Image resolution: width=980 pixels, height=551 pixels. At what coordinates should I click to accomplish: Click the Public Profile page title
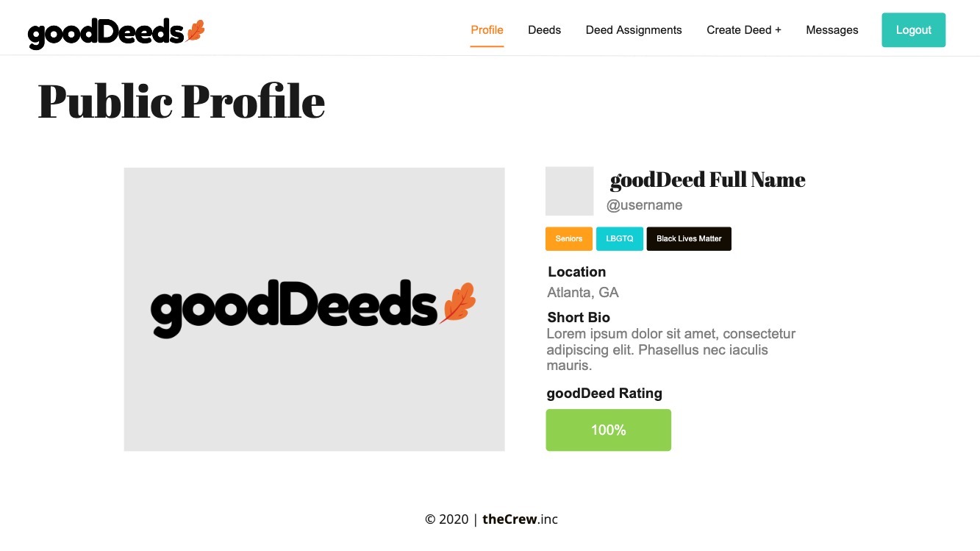point(181,101)
